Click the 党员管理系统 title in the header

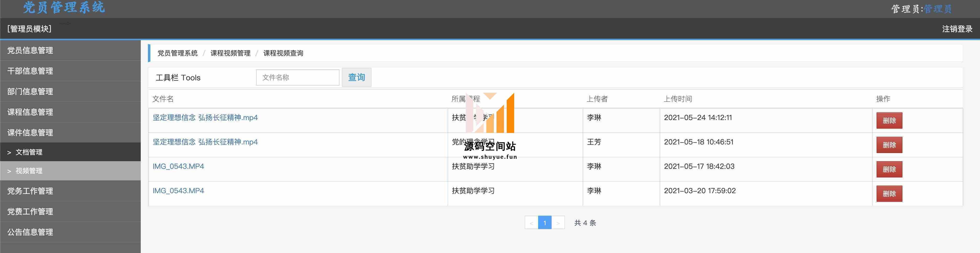[64, 7]
